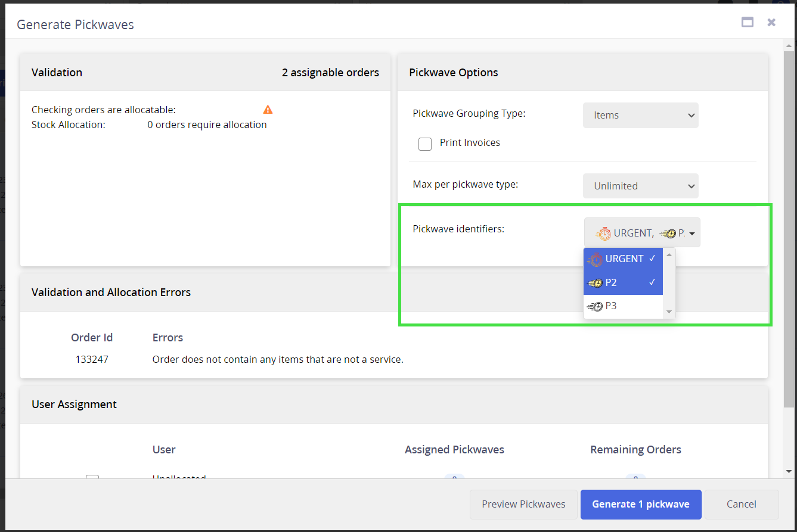The width and height of the screenshot is (797, 532).
Task: Select the P3 identifier option
Action: tap(624, 307)
